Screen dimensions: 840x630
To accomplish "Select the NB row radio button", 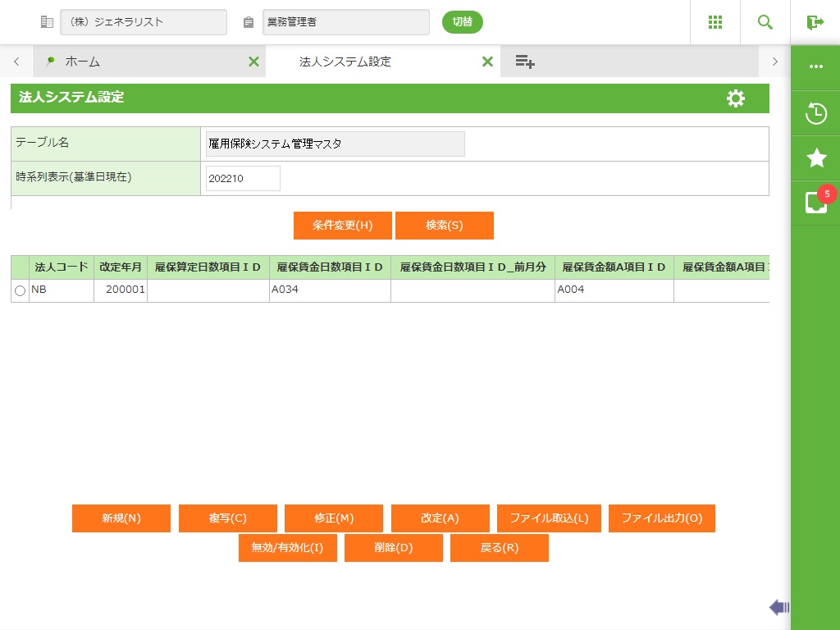I will click(x=20, y=290).
